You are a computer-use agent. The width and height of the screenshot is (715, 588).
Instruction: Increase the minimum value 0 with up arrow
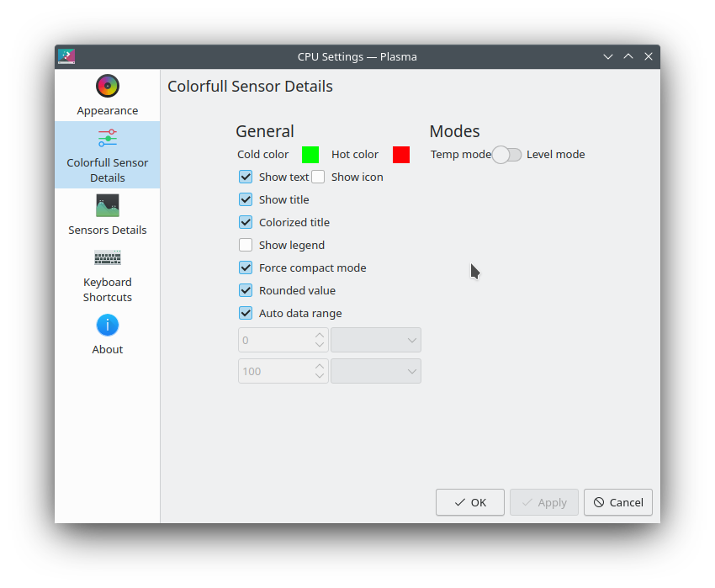coord(320,336)
